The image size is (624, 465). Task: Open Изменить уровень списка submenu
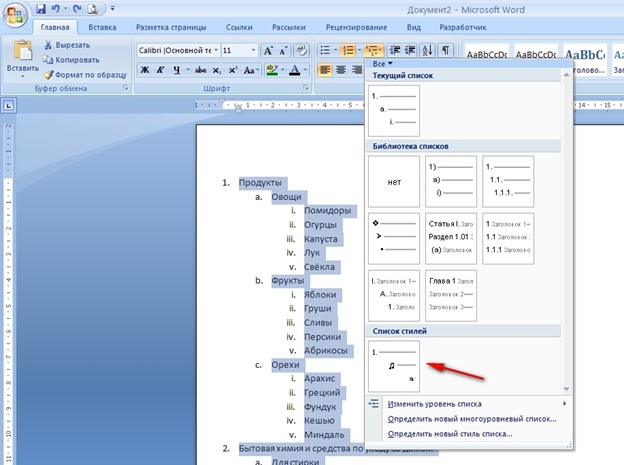[x=469, y=404]
